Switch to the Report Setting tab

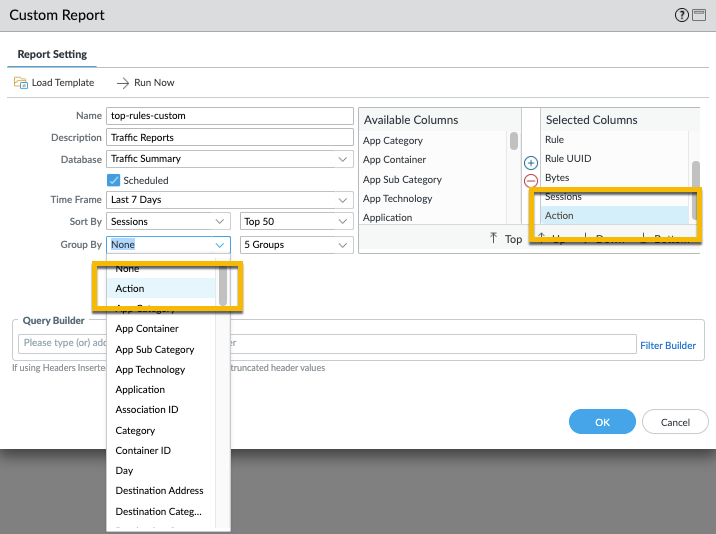[x=52, y=54]
